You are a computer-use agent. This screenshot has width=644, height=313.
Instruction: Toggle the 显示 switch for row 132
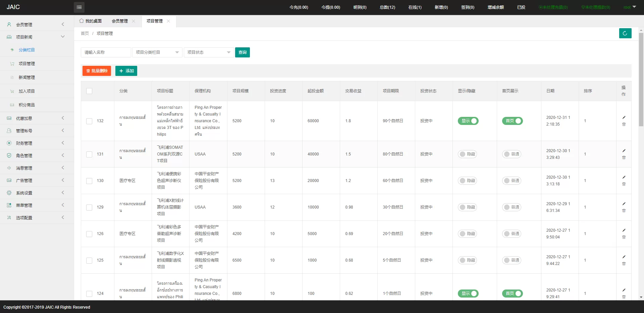pyautogui.click(x=468, y=121)
